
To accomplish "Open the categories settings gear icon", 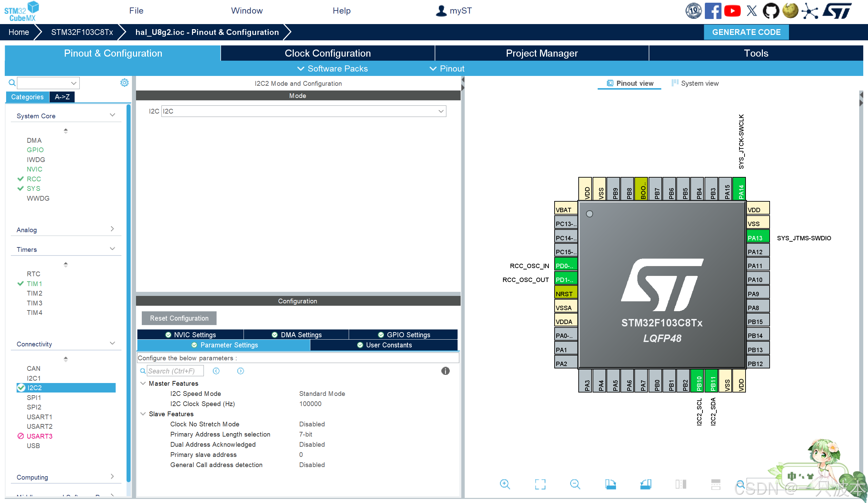I will (124, 83).
